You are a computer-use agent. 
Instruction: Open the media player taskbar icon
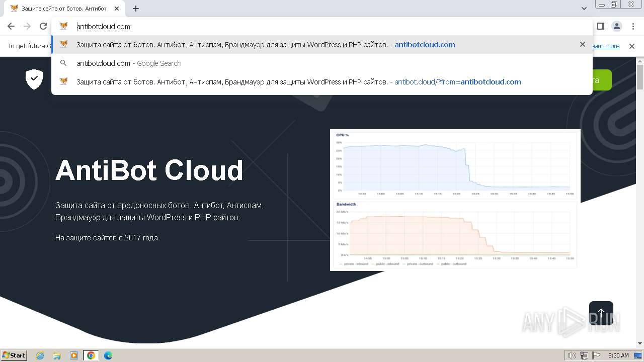click(x=74, y=355)
